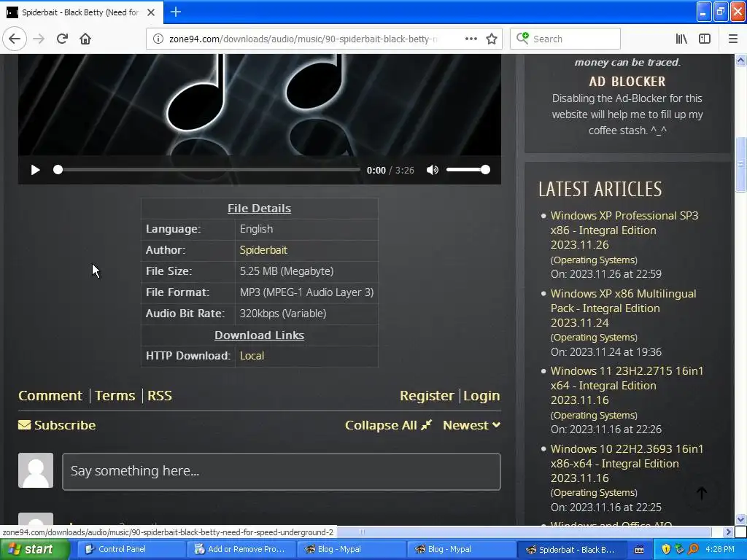Click the File Details table header

click(259, 209)
